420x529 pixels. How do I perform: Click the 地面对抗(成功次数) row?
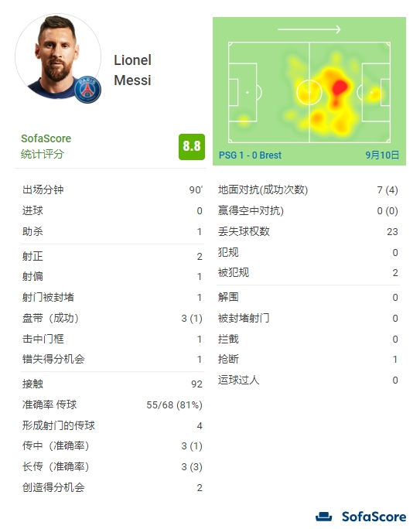coord(308,190)
